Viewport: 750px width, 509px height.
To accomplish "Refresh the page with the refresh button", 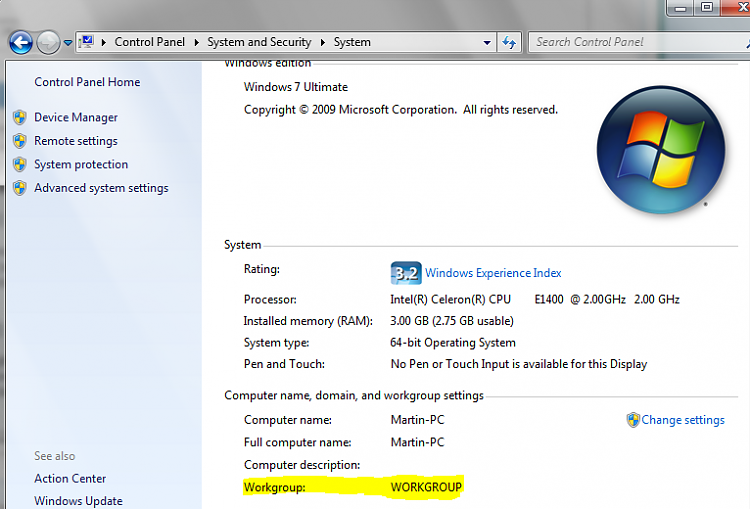I will click(x=509, y=43).
